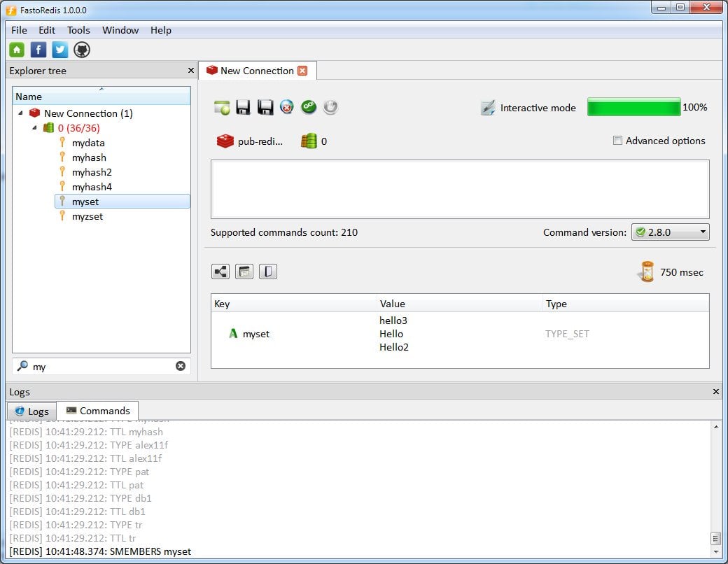Viewport: 728px width, 564px height.
Task: Click the hourglass 750 msec icon
Action: tap(647, 272)
